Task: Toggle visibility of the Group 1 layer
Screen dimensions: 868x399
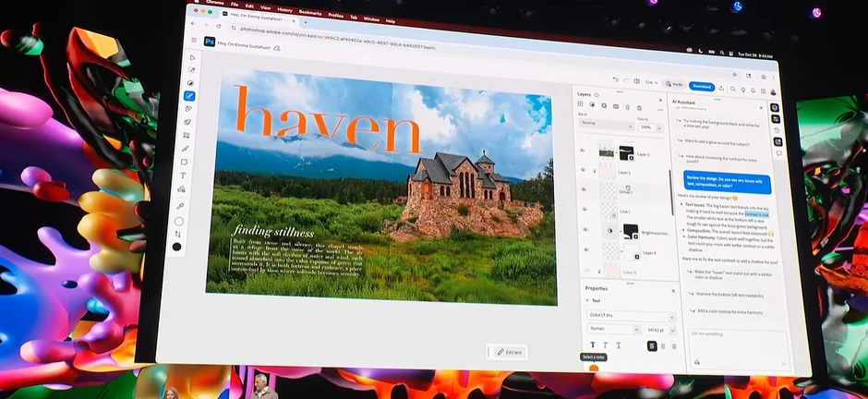Action: click(x=584, y=188)
